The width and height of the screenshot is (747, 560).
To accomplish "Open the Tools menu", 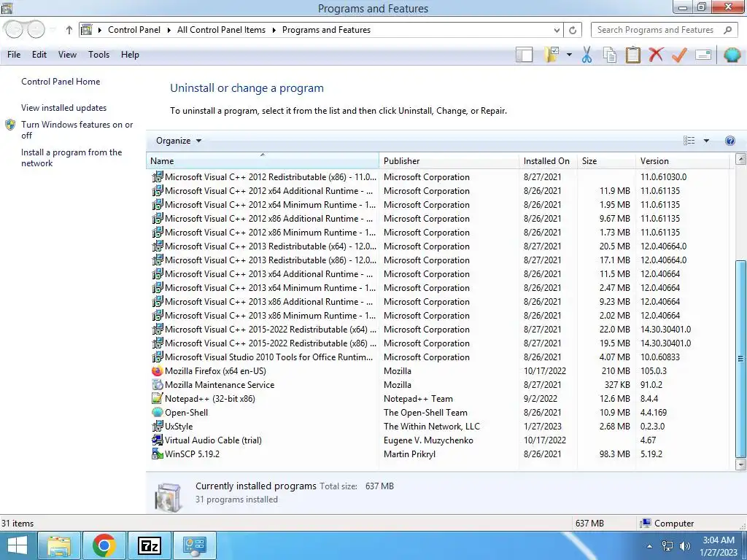I will 98,55.
